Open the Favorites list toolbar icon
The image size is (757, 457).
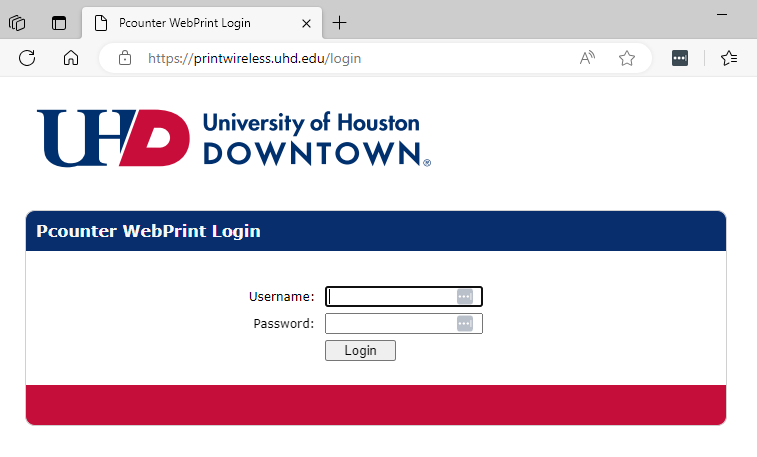point(729,58)
